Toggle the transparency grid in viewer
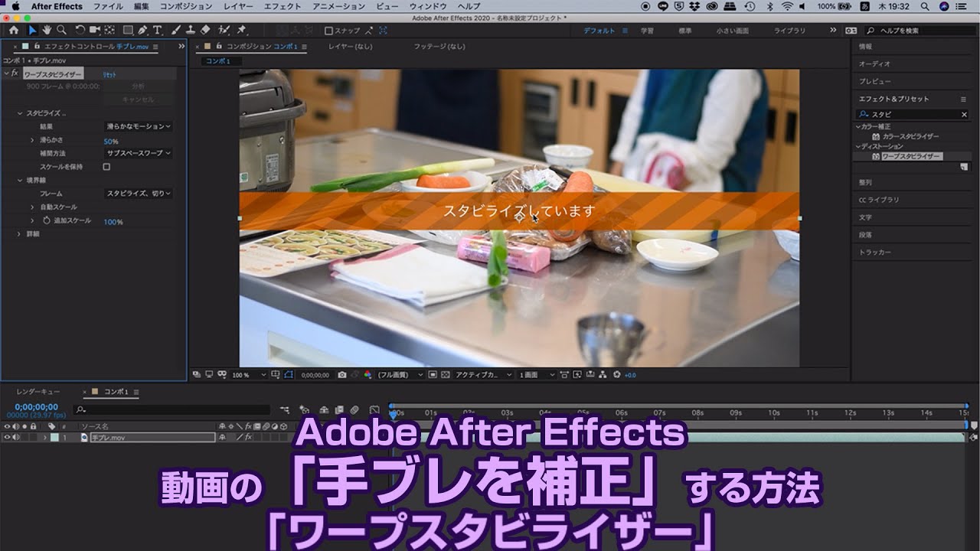The height and width of the screenshot is (551, 980). click(x=445, y=375)
